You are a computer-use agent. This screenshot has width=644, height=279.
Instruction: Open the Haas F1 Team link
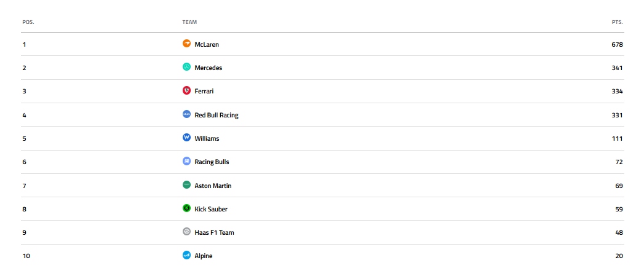pyautogui.click(x=214, y=232)
